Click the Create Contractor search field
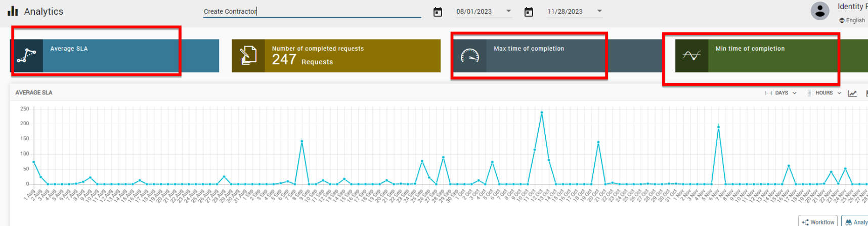The image size is (868, 226). [x=312, y=12]
